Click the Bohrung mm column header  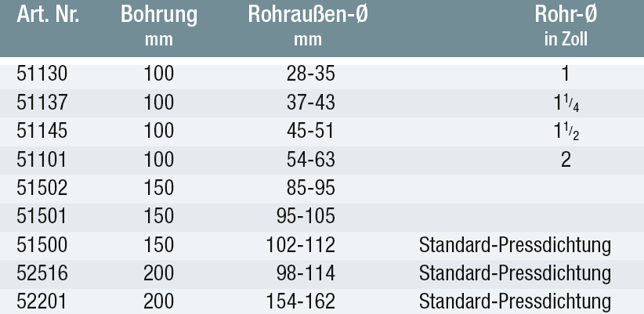pos(159,25)
